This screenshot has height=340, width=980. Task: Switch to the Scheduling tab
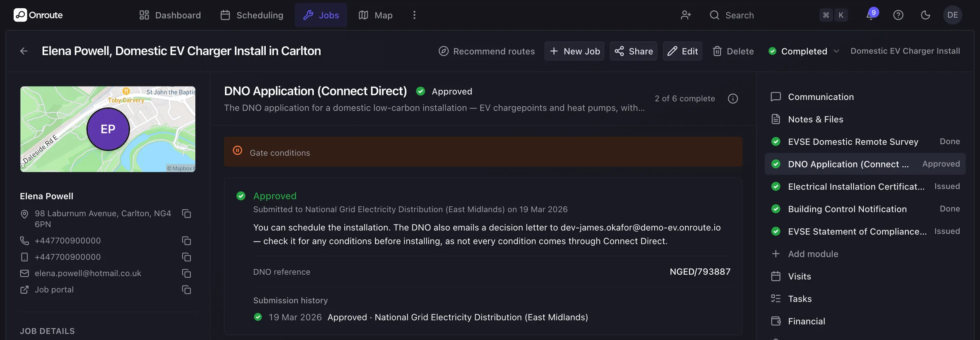(252, 15)
